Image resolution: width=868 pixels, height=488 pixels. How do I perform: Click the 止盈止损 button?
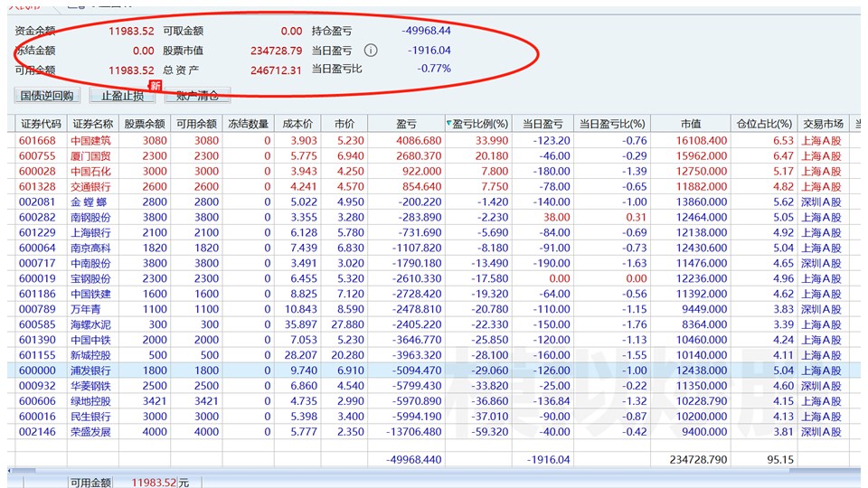click(122, 96)
